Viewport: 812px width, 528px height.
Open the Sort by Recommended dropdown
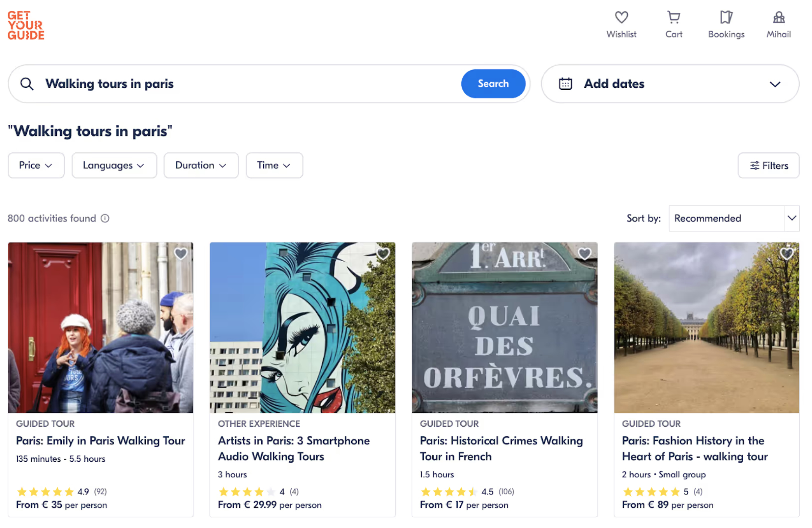[x=733, y=218]
